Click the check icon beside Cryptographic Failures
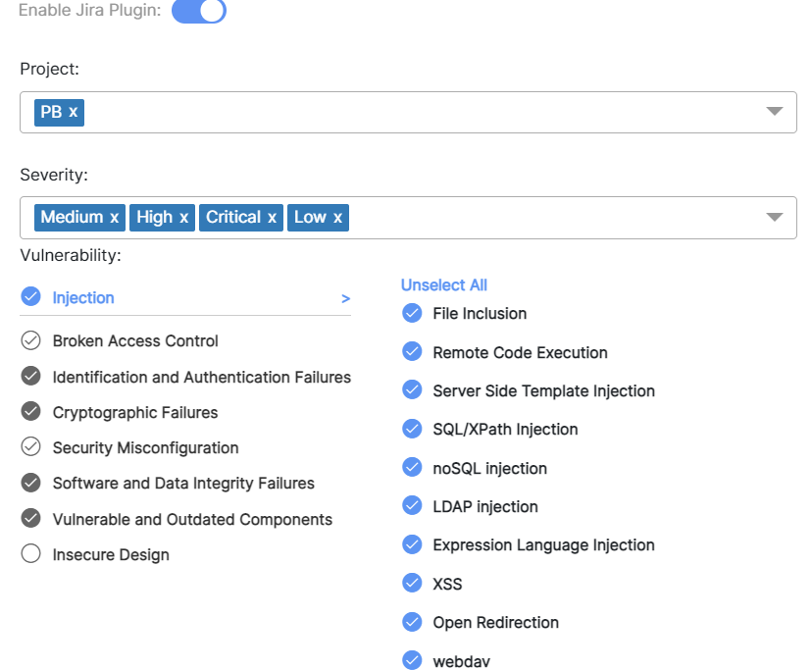 [29, 412]
